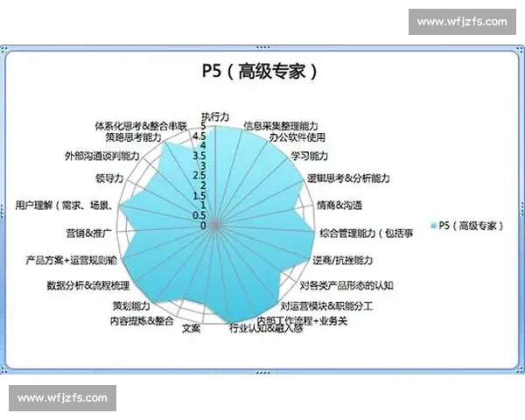Click the 营销&推广 label
Viewport: 525px width, 420px height.
point(88,233)
